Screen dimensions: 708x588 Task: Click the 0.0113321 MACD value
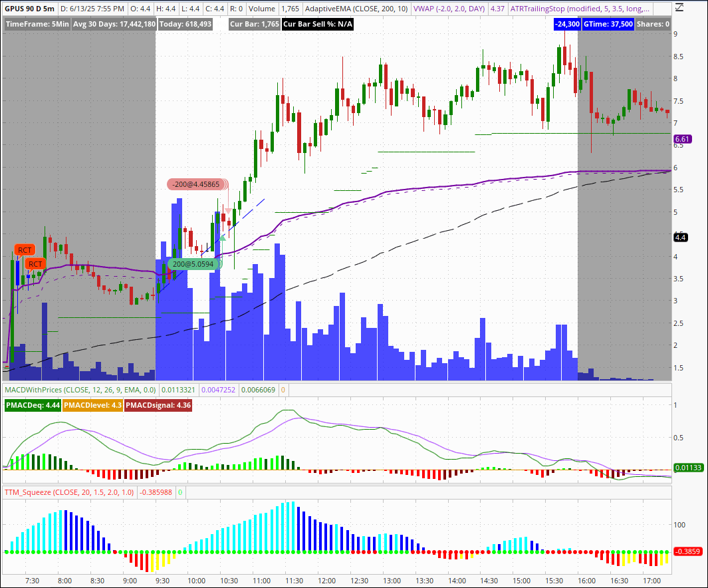(178, 390)
